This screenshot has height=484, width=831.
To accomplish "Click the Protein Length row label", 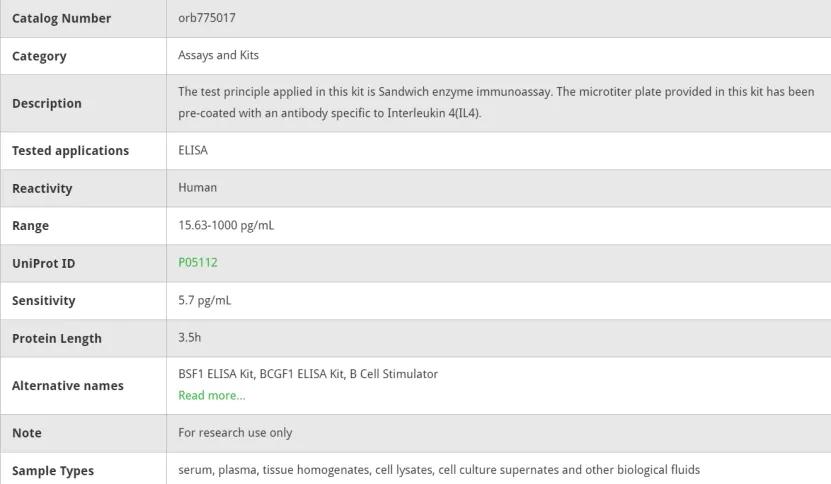I will (56, 339).
